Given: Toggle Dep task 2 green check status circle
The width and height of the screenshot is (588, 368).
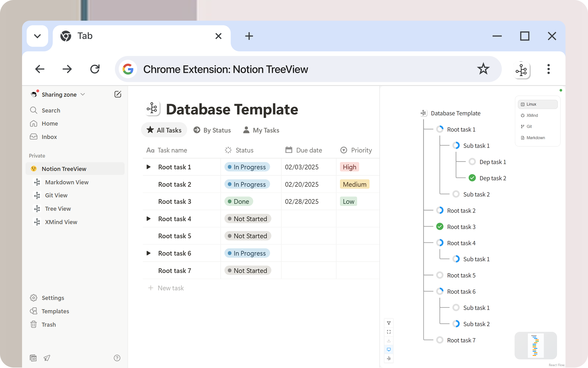Looking at the screenshot, I should click(x=472, y=178).
